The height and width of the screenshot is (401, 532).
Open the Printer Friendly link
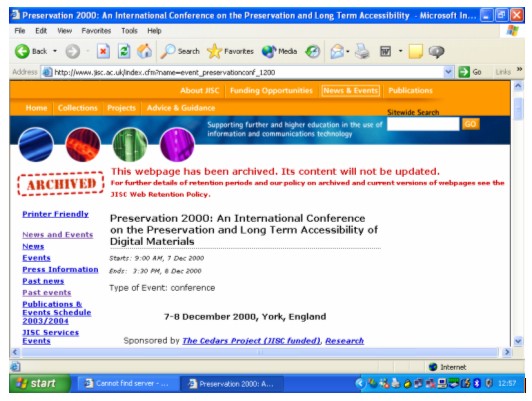coord(55,214)
